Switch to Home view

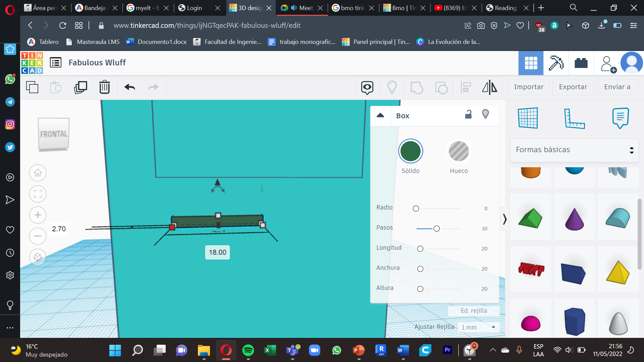38,173
